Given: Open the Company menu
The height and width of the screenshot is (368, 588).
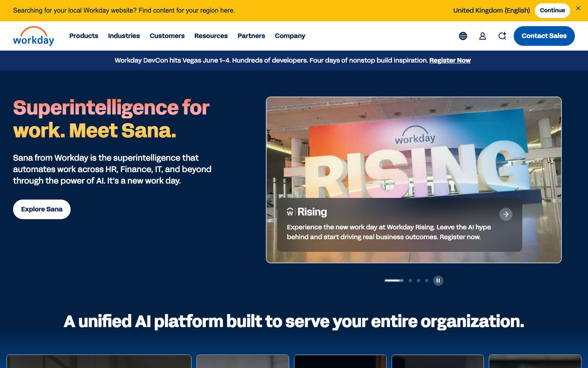Looking at the screenshot, I should (290, 36).
